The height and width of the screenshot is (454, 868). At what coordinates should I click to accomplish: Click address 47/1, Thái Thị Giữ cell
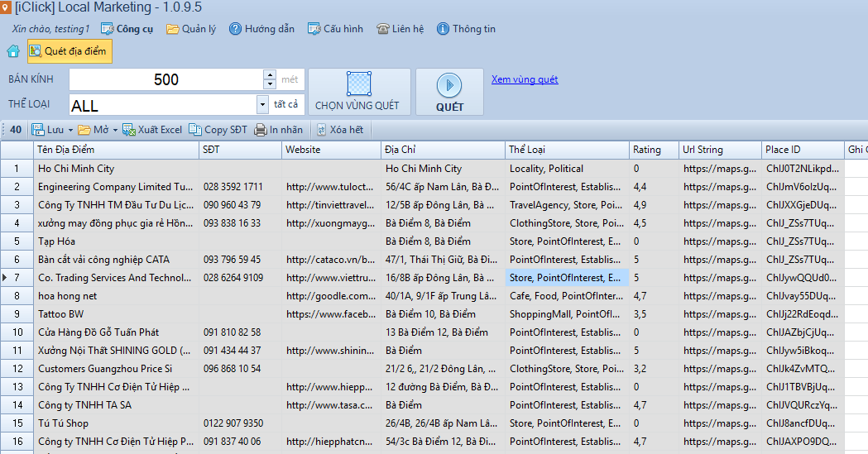coord(443,260)
